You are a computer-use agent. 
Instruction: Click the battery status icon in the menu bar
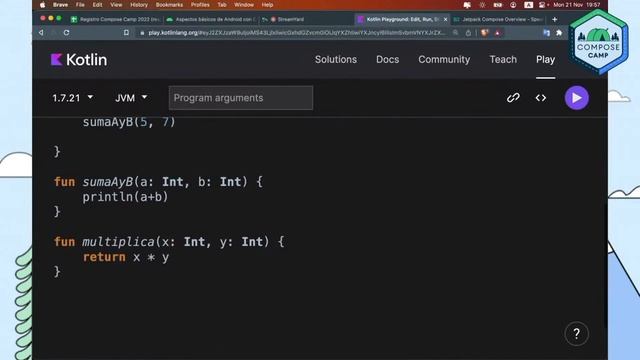coord(498,5)
